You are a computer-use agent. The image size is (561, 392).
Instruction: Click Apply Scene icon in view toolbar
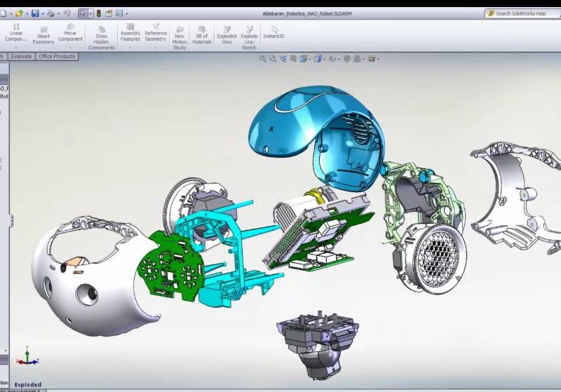pyautogui.click(x=357, y=59)
